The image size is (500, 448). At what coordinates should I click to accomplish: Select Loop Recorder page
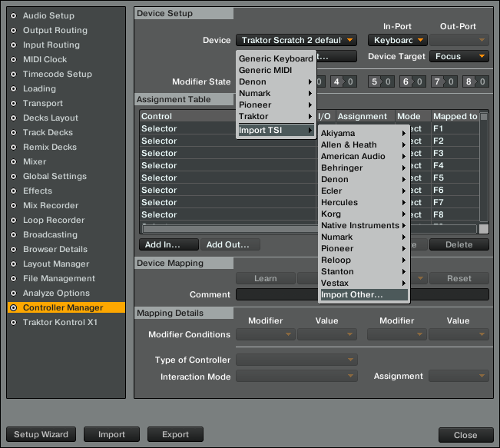(54, 221)
